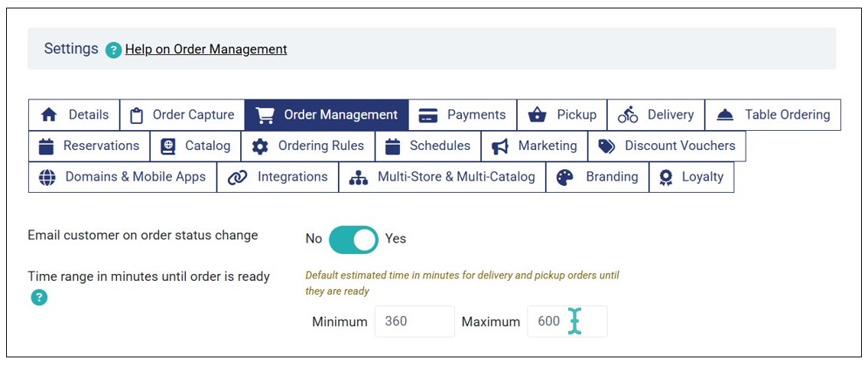
Task: Click the hierarchy icon on Multi-Store & Multi-Catalog
Action: click(359, 178)
